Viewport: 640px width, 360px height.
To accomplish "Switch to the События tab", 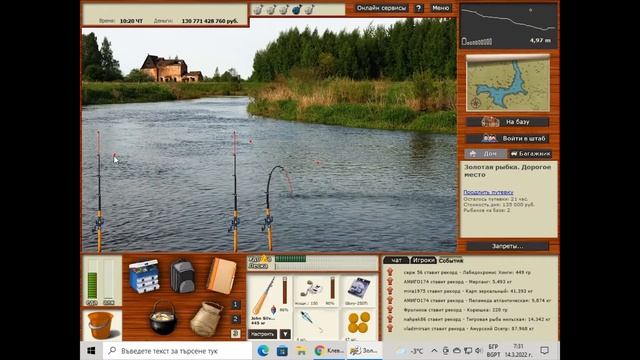I will tap(451, 260).
